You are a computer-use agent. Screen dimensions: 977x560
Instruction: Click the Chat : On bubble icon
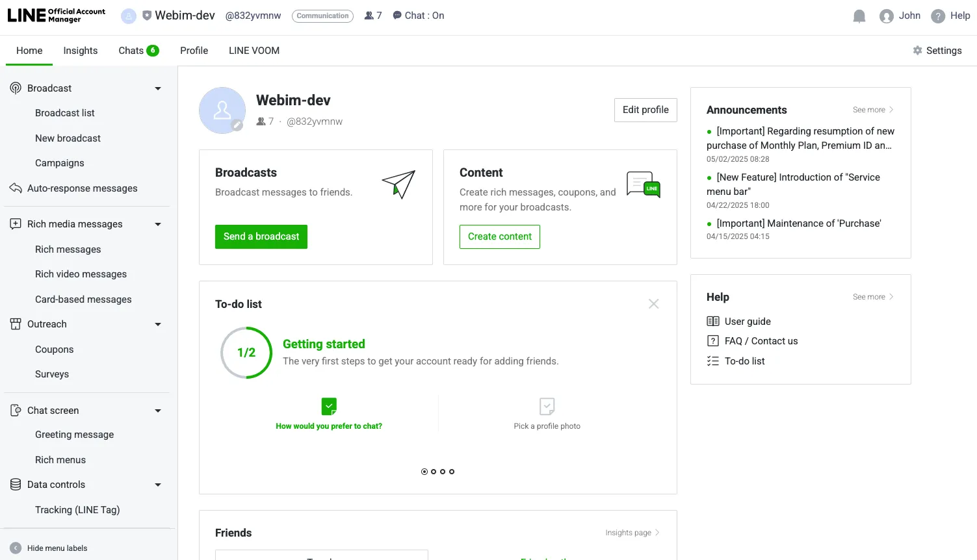[397, 16]
